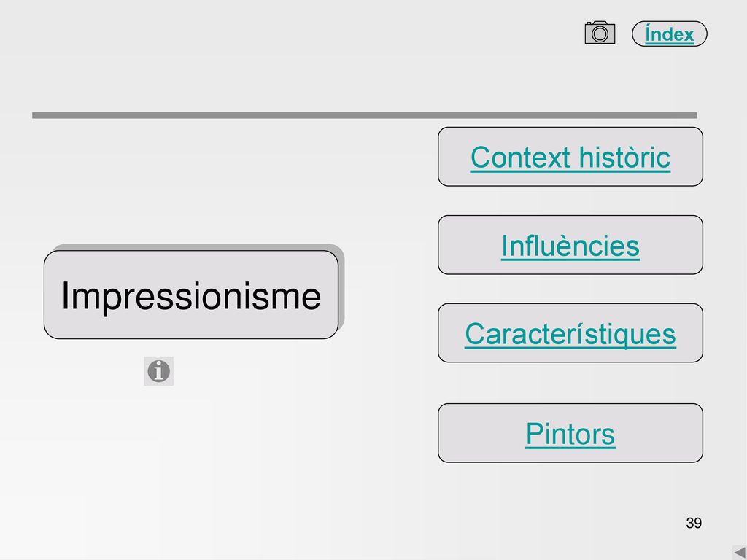
Task: Click the slide number 39
Action: [x=694, y=523]
